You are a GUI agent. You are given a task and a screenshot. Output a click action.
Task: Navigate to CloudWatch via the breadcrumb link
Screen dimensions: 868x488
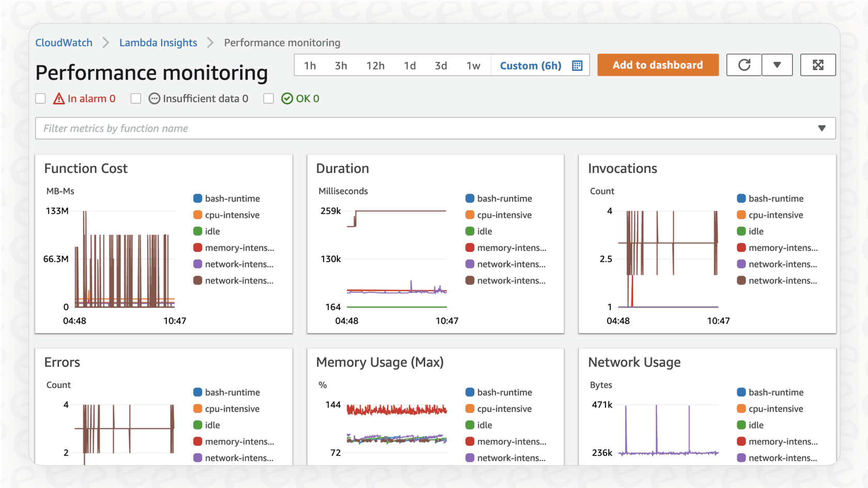[x=64, y=42]
